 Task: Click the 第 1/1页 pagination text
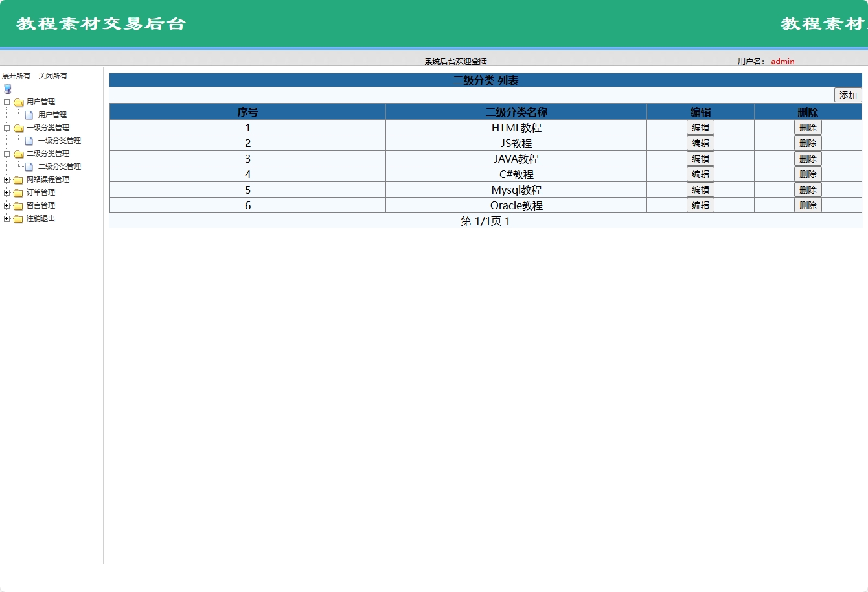tap(481, 222)
